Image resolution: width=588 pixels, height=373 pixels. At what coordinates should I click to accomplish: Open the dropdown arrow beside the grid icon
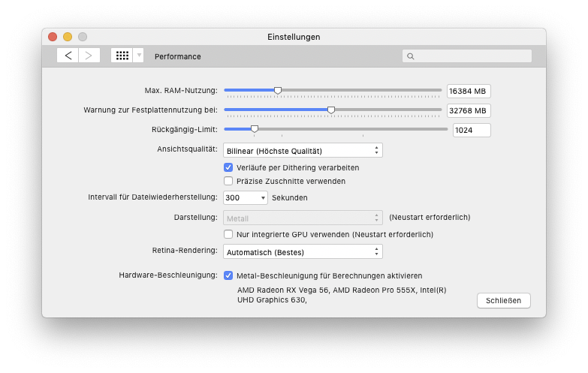(139, 56)
